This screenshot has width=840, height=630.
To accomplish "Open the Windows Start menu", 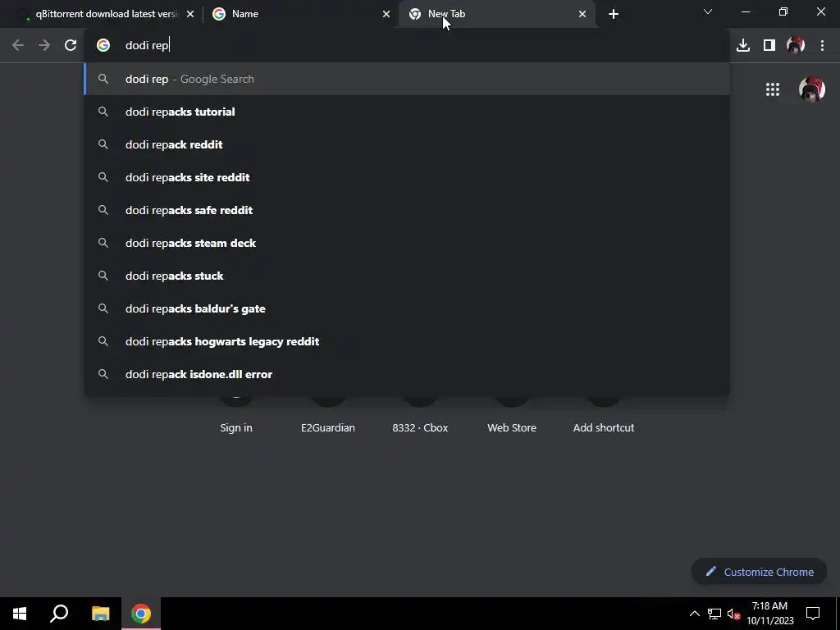I will point(20,614).
